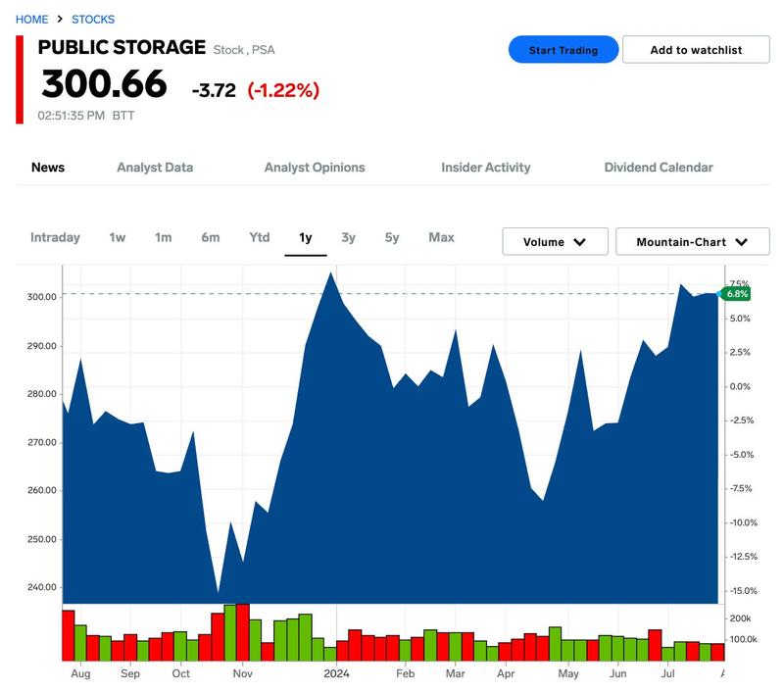Image resolution: width=784 pixels, height=692 pixels.
Task: View the Insider Activity tab
Action: tap(486, 168)
